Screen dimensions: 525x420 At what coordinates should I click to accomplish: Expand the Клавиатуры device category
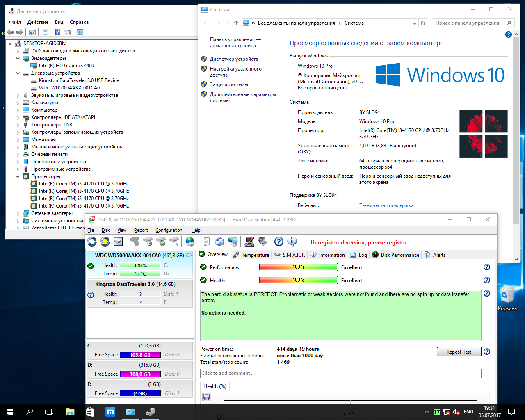pos(18,103)
